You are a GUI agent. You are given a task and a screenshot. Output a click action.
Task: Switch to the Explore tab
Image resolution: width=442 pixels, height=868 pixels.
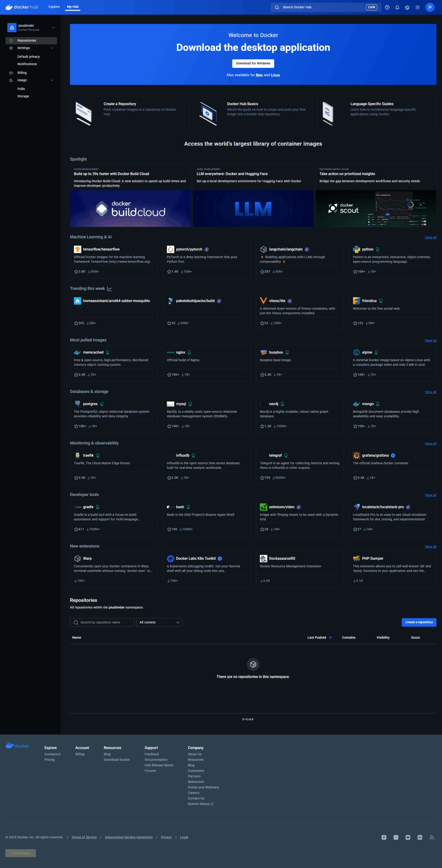[x=54, y=7]
